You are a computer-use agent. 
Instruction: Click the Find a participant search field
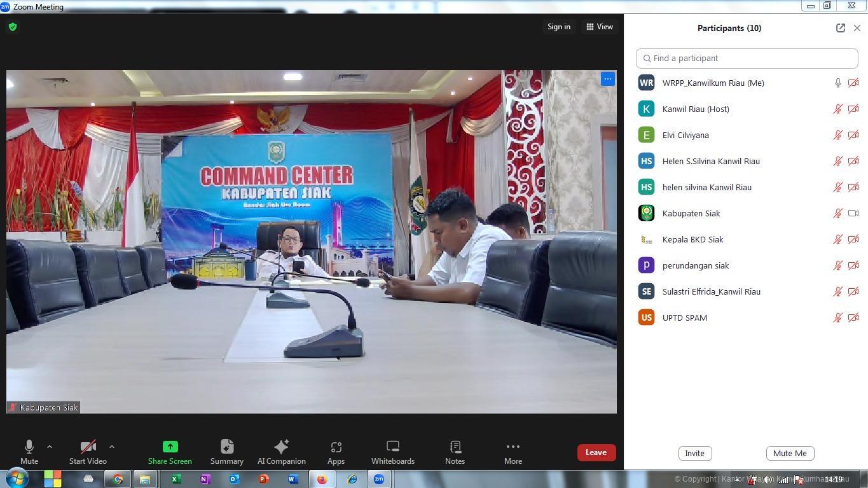(747, 58)
